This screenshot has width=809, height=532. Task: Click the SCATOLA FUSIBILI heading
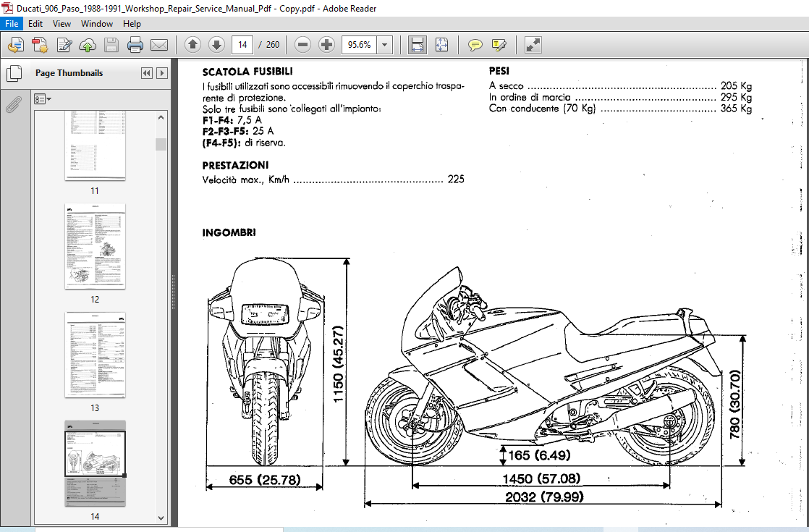(247, 72)
